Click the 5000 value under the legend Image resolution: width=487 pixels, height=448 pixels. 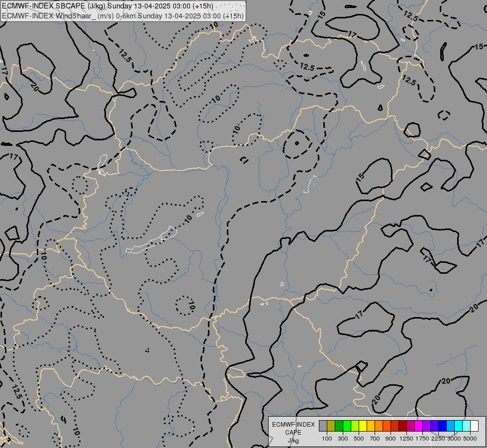(470, 439)
